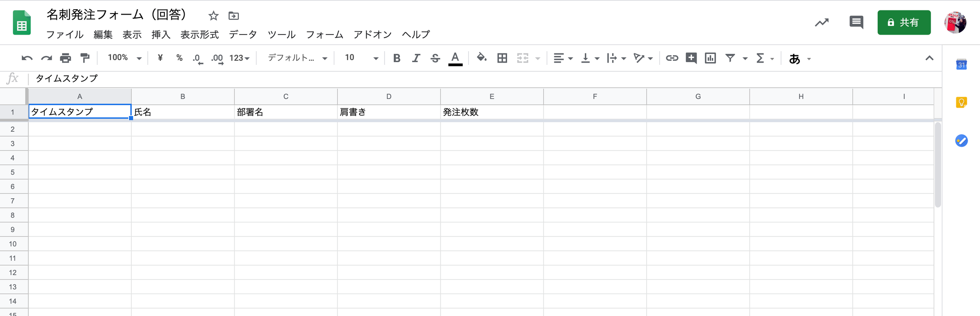Go to Sheets home icon

tap(22, 23)
